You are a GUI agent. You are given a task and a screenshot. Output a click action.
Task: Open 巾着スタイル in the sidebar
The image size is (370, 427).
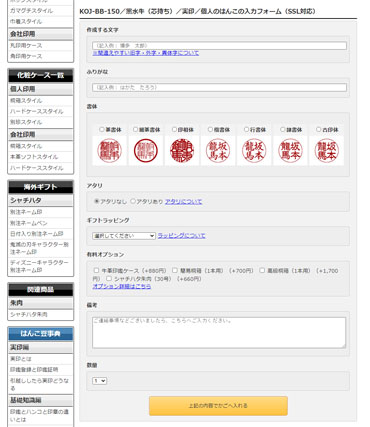(26, 22)
